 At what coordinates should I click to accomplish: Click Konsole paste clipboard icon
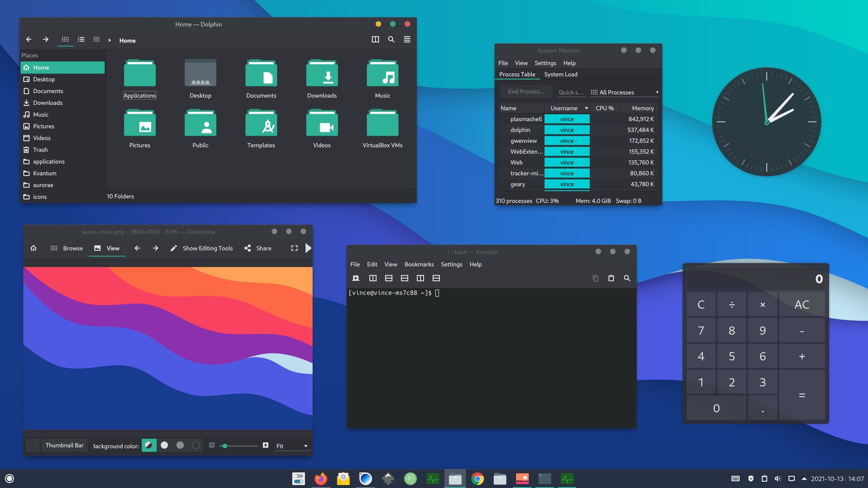[611, 278]
